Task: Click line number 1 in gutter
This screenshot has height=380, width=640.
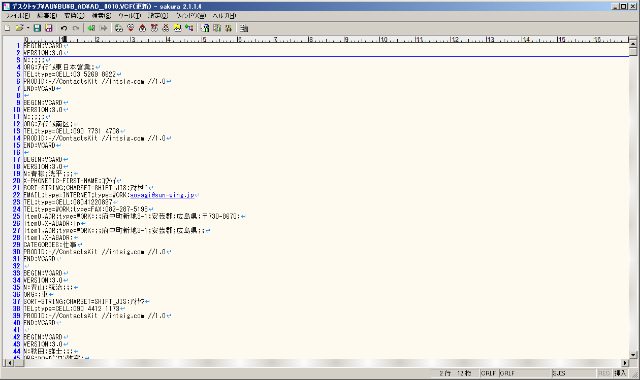Action: 18,46
